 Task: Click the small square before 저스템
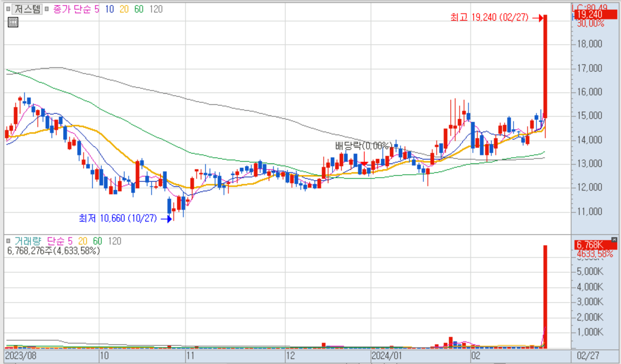click(8, 9)
